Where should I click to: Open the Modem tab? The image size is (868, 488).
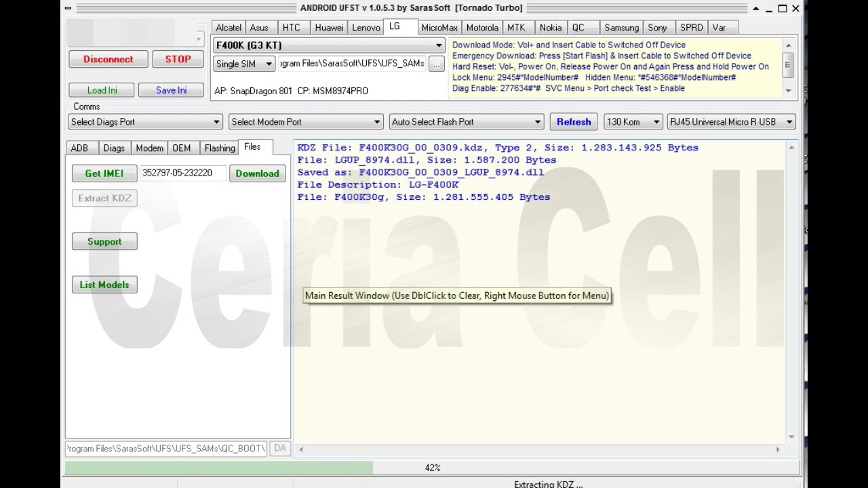coord(149,148)
